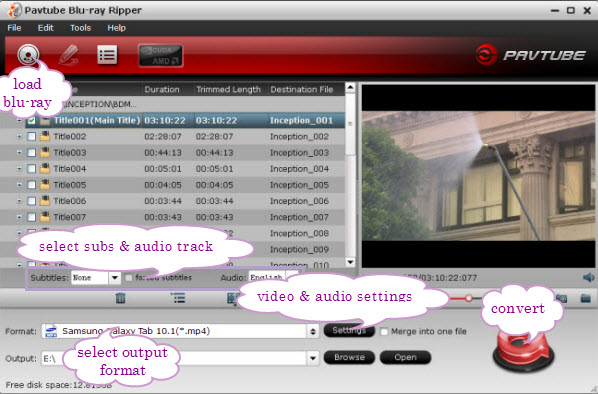Screen dimensions: 598x394
Task: Click the video preview frame
Action: click(478, 176)
